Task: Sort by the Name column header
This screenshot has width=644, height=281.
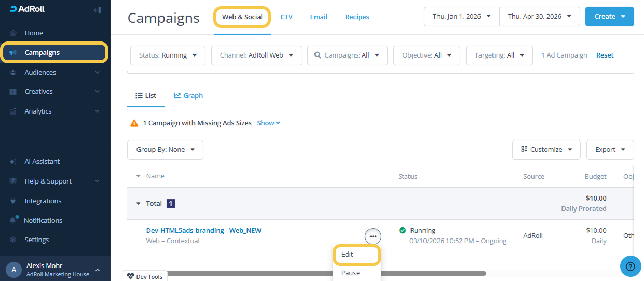Action: coord(155,176)
